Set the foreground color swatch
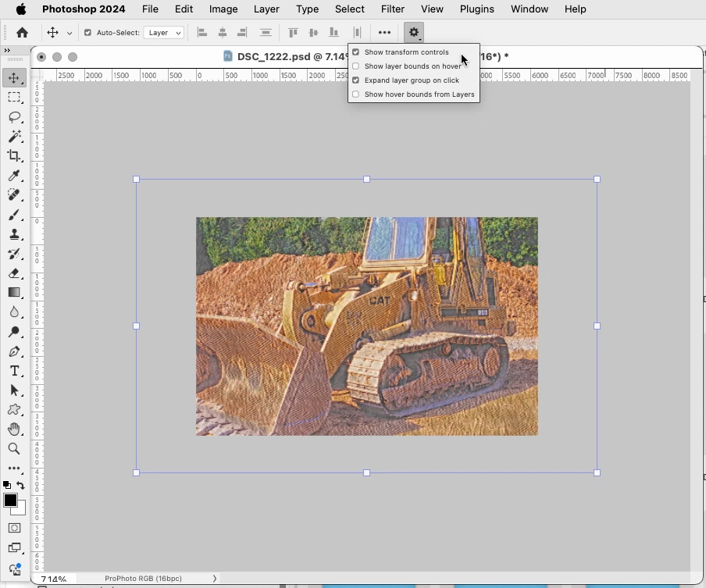The image size is (706, 588). tap(10, 500)
